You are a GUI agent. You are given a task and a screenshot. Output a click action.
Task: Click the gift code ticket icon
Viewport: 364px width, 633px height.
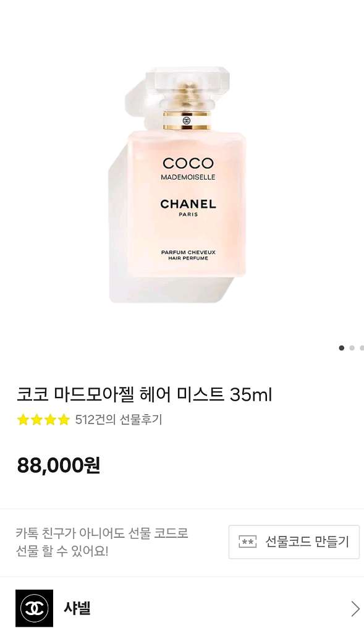247,542
